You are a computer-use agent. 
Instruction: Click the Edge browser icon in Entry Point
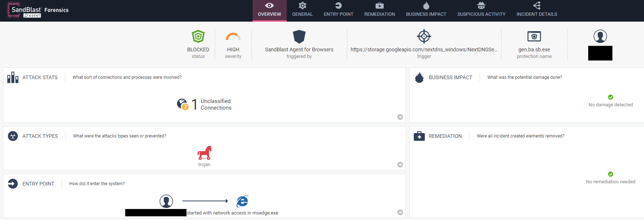point(242,201)
